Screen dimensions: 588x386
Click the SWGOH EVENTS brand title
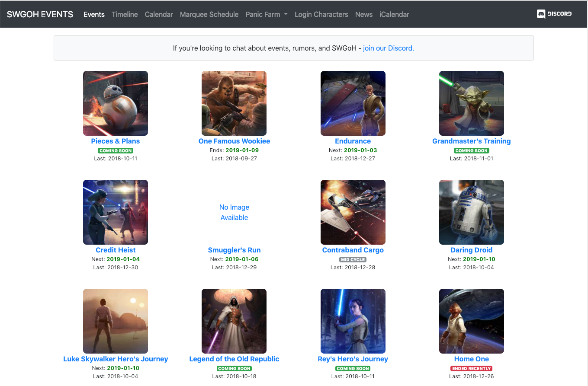(40, 14)
